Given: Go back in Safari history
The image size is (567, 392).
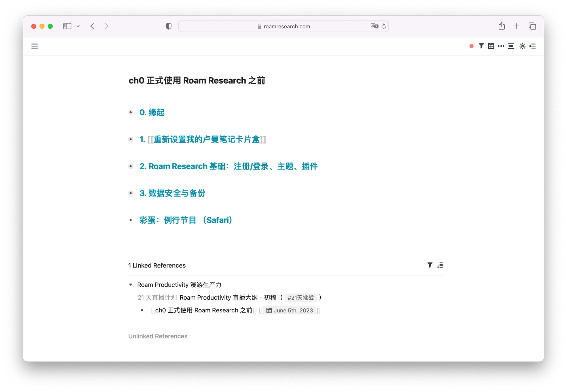Looking at the screenshot, I should tap(92, 26).
